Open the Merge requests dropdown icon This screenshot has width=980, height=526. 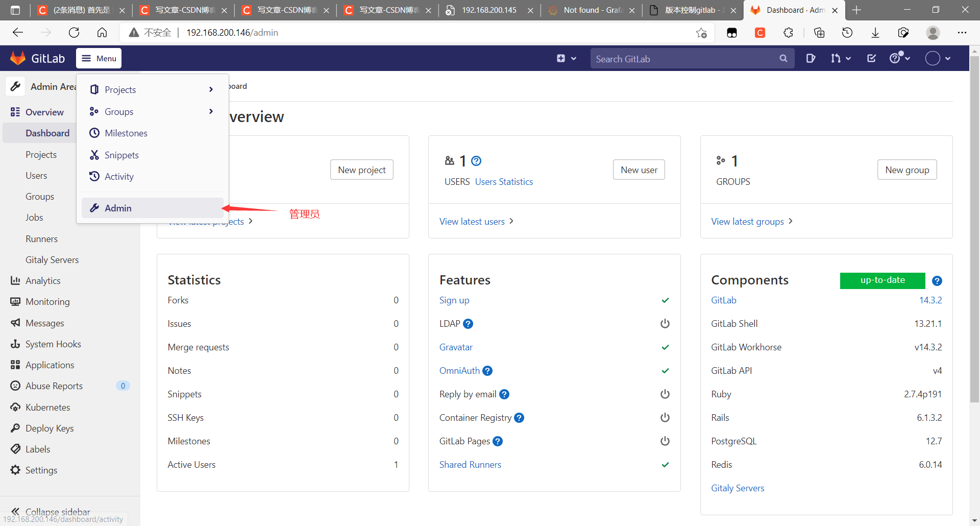click(x=841, y=58)
